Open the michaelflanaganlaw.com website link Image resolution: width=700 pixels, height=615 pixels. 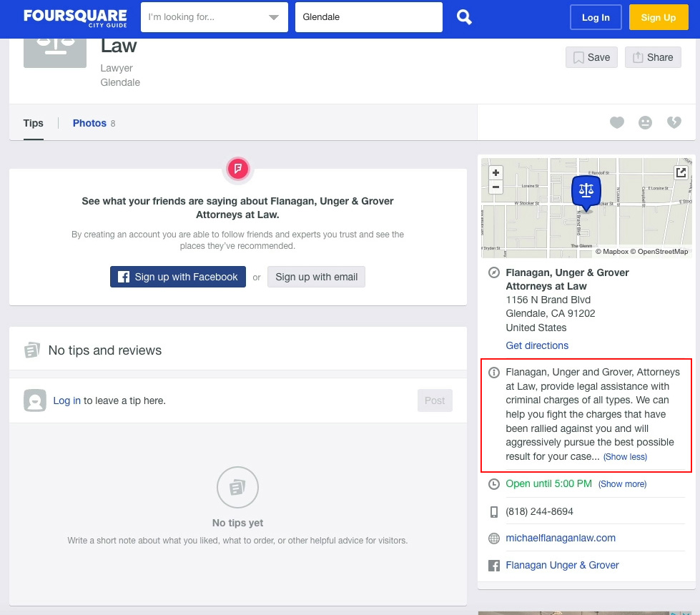[561, 538]
